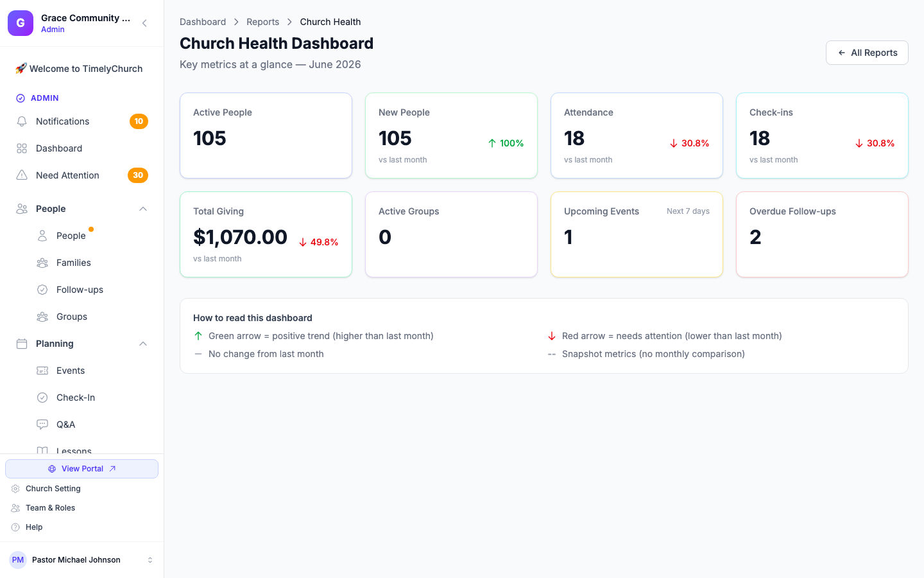The image size is (924, 578).
Task: Collapse the People section chevron
Action: pyautogui.click(x=143, y=209)
